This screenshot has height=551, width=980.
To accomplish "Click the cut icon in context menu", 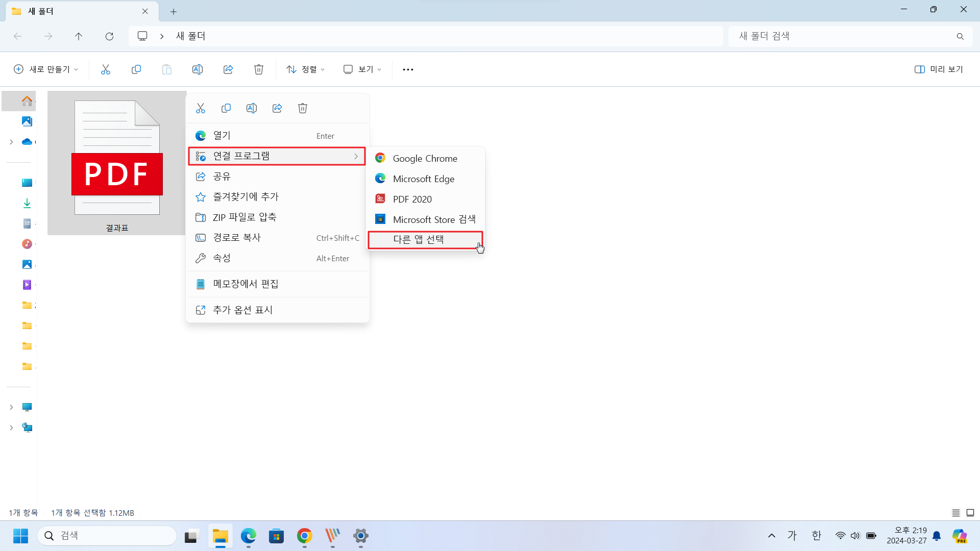I will point(201,108).
